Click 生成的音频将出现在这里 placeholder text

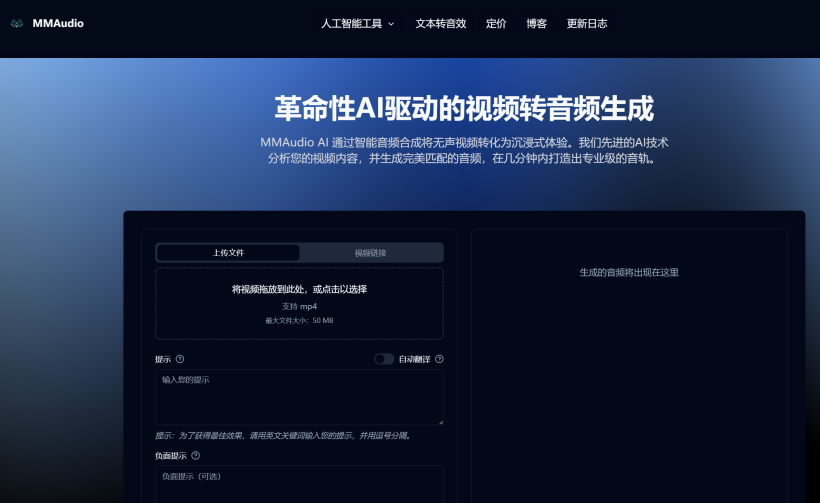pyautogui.click(x=629, y=272)
